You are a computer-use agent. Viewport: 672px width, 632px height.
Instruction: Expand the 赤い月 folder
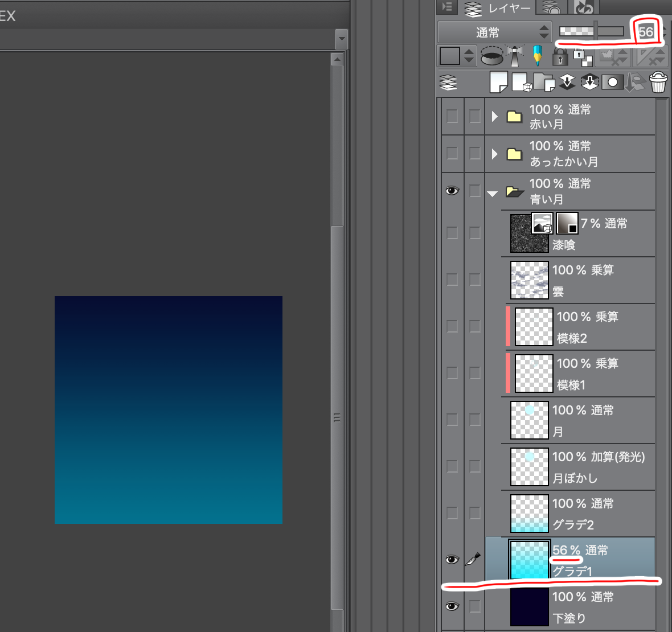[494, 117]
